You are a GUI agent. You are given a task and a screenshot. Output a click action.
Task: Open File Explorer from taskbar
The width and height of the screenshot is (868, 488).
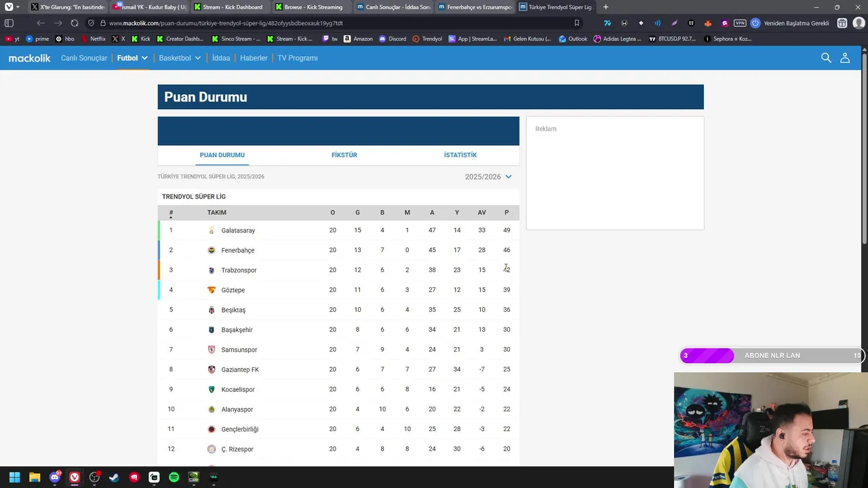click(x=35, y=477)
